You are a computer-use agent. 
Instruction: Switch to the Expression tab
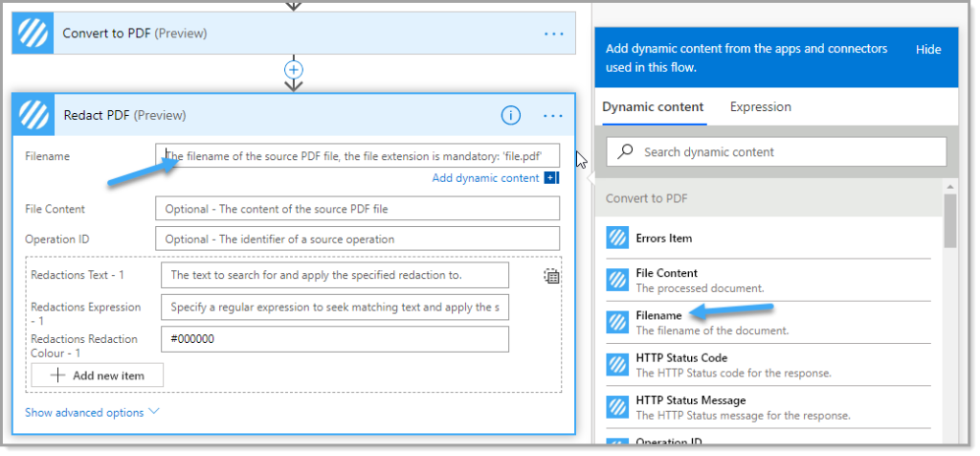pyautogui.click(x=760, y=107)
